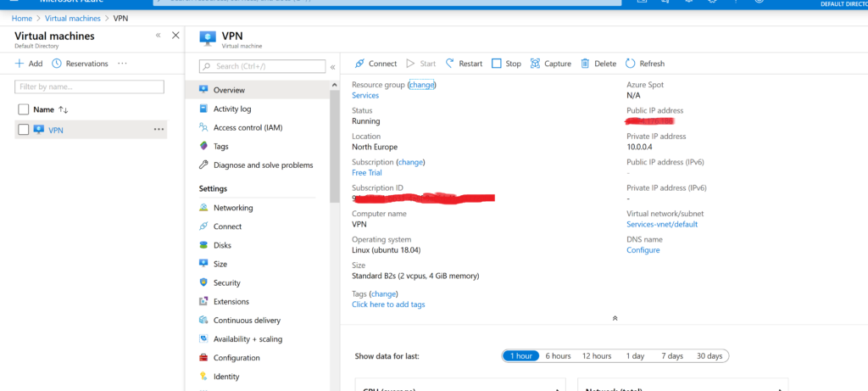Click the Stop square icon
This screenshot has width=868, height=391.
pos(497,64)
